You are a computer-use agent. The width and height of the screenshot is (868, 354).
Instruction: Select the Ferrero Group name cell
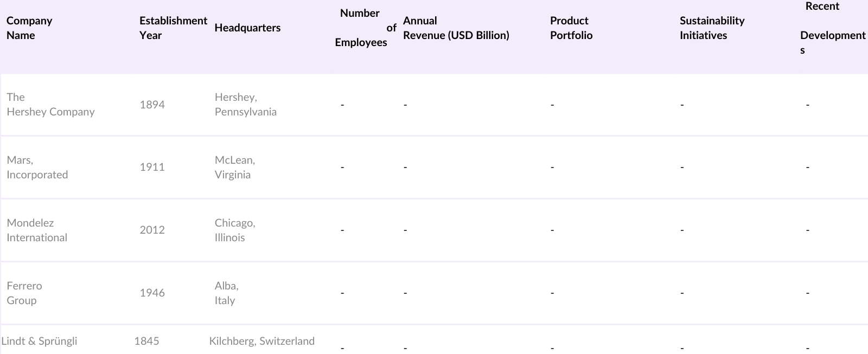(x=24, y=293)
